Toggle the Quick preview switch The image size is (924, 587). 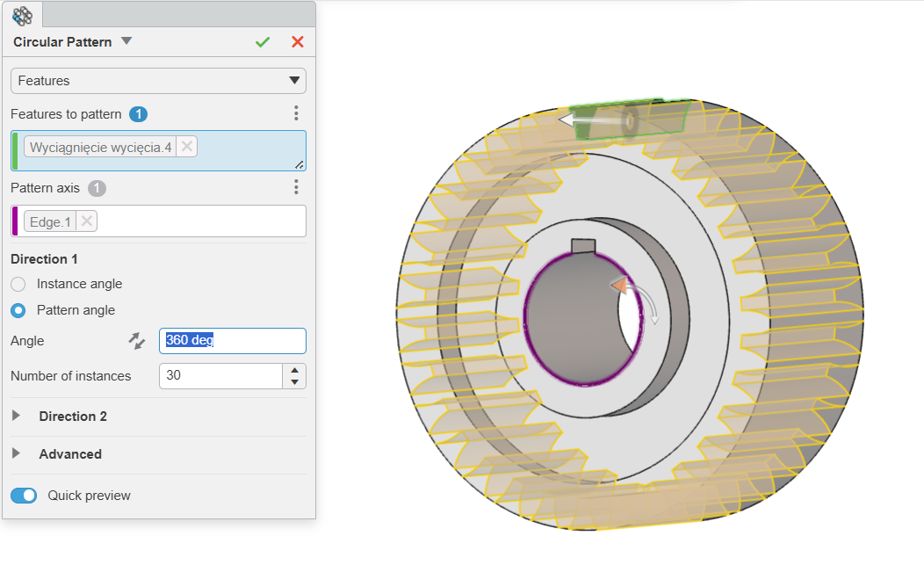[x=24, y=496]
